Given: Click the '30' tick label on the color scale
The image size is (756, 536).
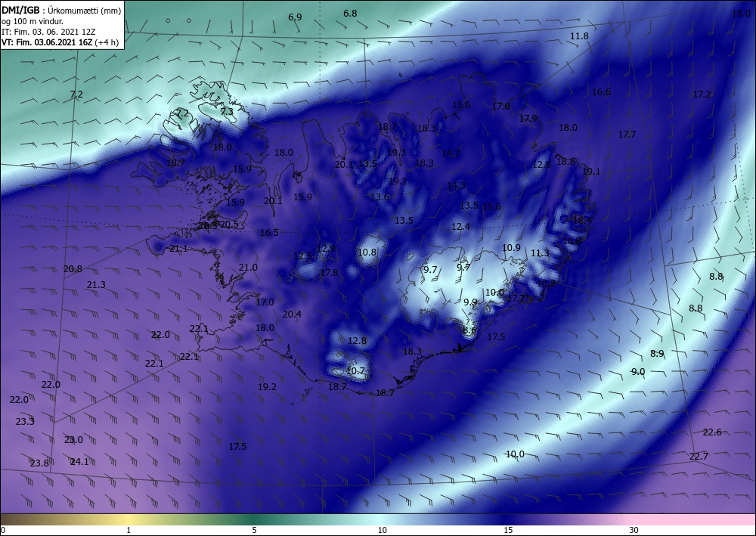Looking at the screenshot, I should 634,530.
